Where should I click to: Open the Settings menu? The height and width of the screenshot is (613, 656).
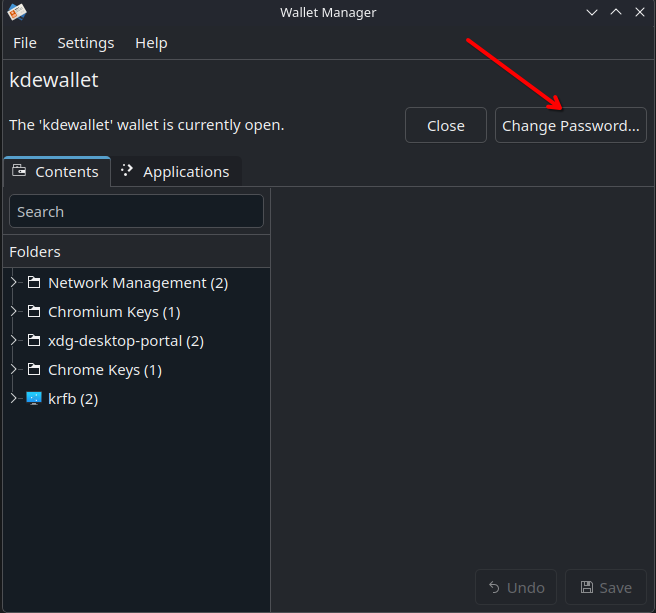(x=86, y=43)
